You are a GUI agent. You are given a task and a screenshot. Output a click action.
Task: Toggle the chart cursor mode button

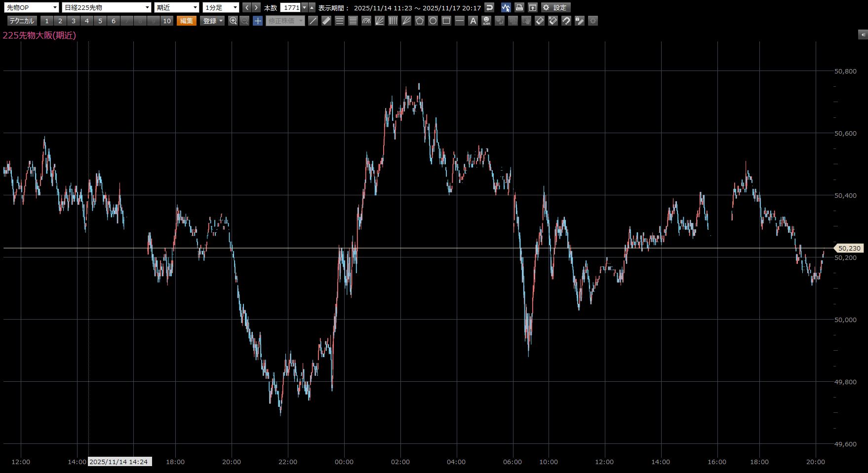(x=506, y=7)
